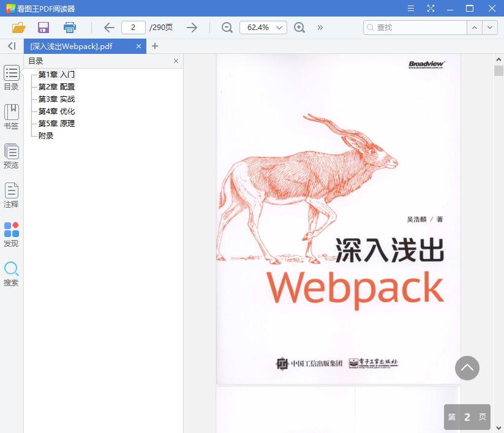Collapse the sidebar panel arrow
This screenshot has height=433, width=504.
(12, 46)
